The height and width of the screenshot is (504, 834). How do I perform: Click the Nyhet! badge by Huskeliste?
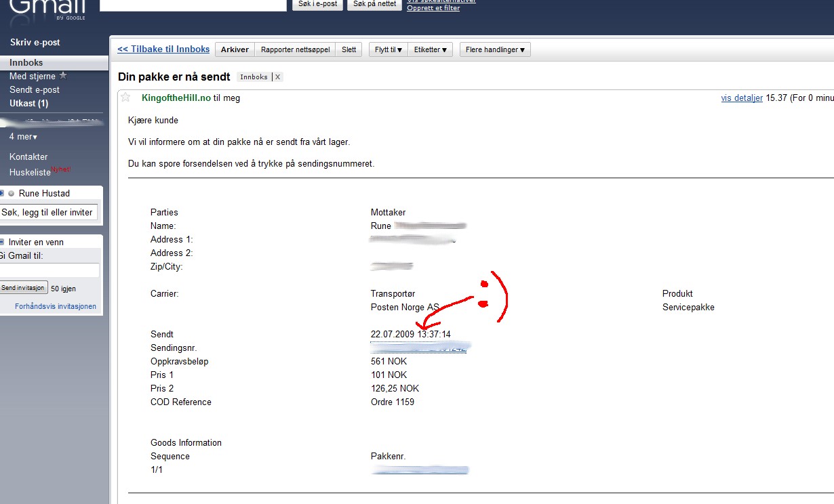click(x=61, y=169)
